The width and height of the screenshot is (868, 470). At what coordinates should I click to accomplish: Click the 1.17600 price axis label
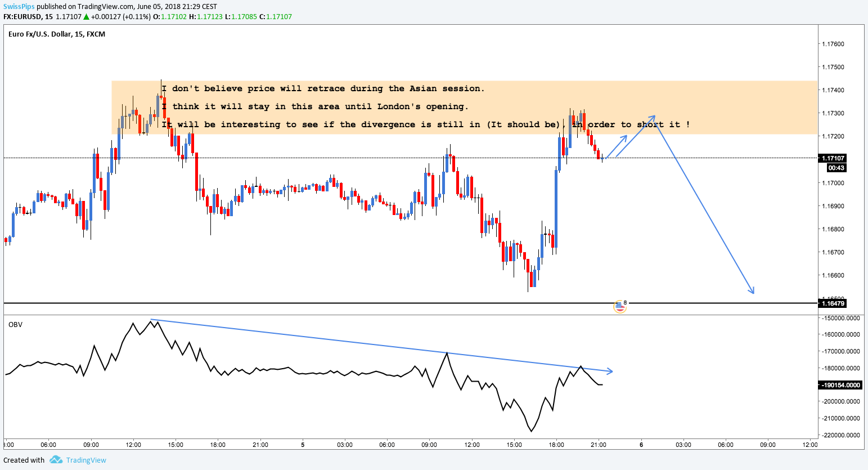coord(833,44)
